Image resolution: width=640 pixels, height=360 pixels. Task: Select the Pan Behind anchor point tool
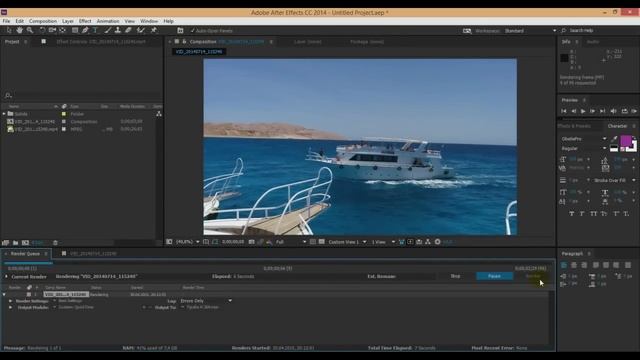point(62,30)
